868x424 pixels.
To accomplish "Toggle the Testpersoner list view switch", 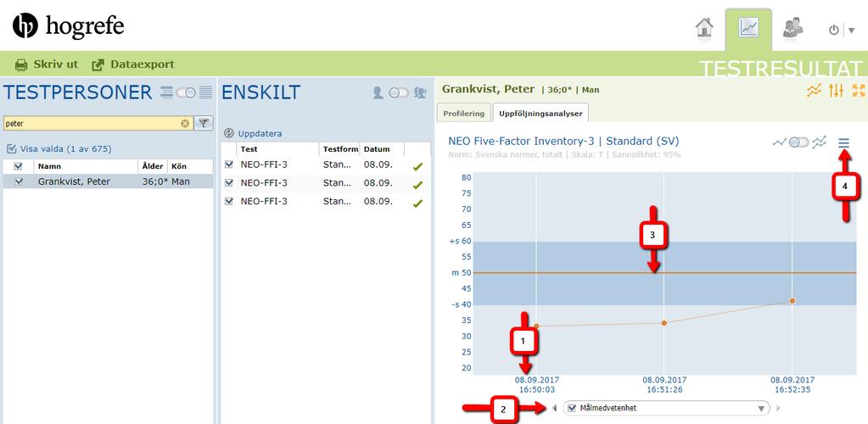I will 186,93.
